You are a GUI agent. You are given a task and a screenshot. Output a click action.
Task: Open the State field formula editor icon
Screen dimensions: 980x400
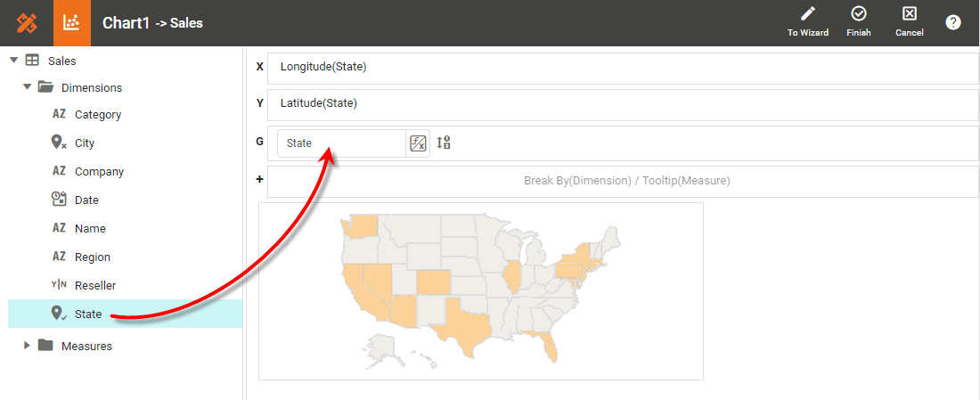coord(418,143)
